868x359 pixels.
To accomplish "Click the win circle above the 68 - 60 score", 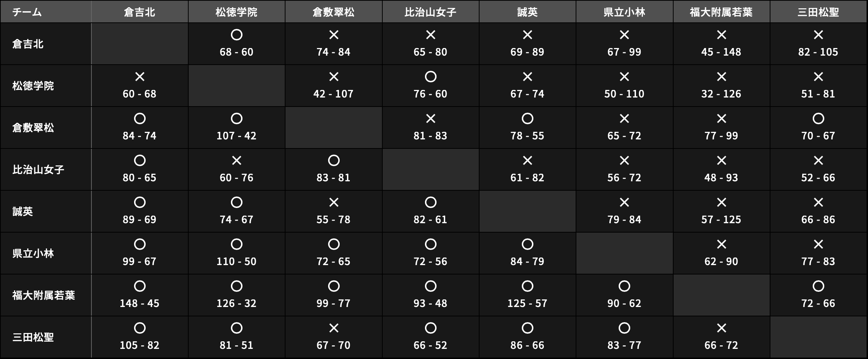I will click(236, 35).
